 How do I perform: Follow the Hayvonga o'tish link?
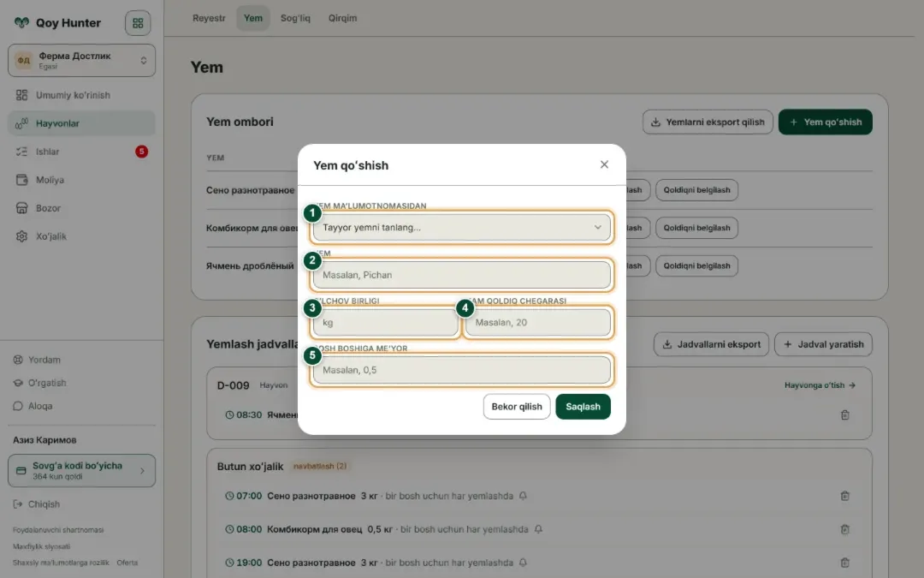coord(820,385)
